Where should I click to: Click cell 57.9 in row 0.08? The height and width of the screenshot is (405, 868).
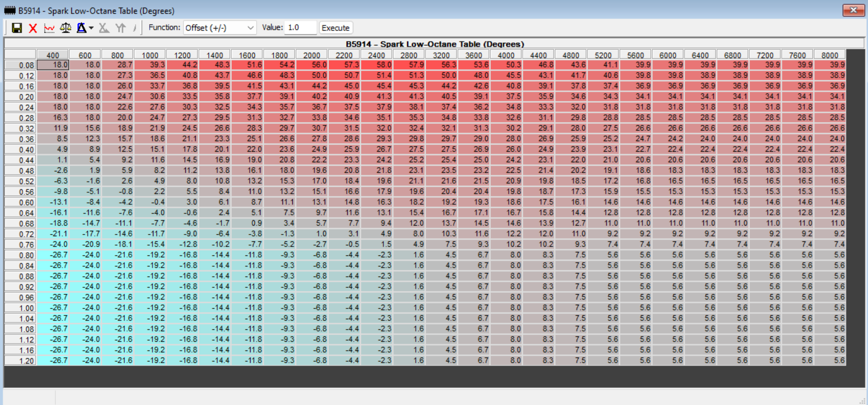[409, 65]
